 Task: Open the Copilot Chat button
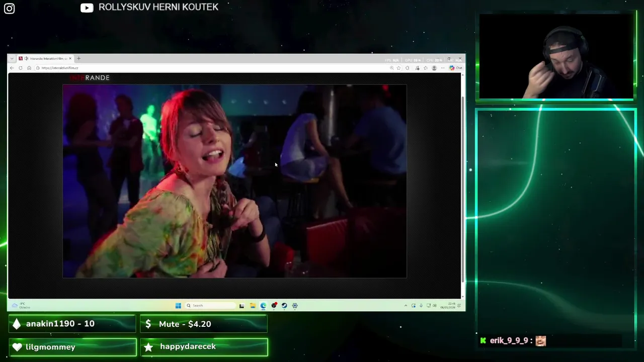pyautogui.click(x=456, y=68)
